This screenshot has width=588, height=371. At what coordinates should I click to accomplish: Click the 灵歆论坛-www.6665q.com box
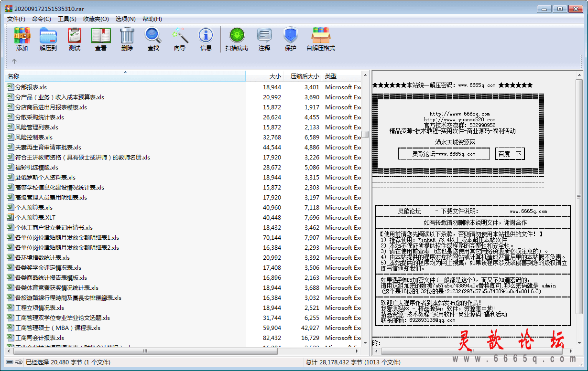[x=444, y=154]
